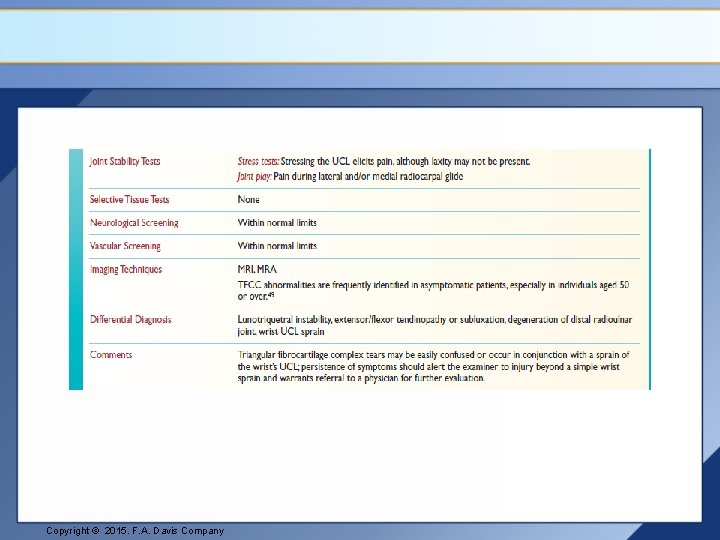This screenshot has width=720, height=540.
Task: Click 'Within normal limits' beside Vascular Screening
Action: pos(277,246)
